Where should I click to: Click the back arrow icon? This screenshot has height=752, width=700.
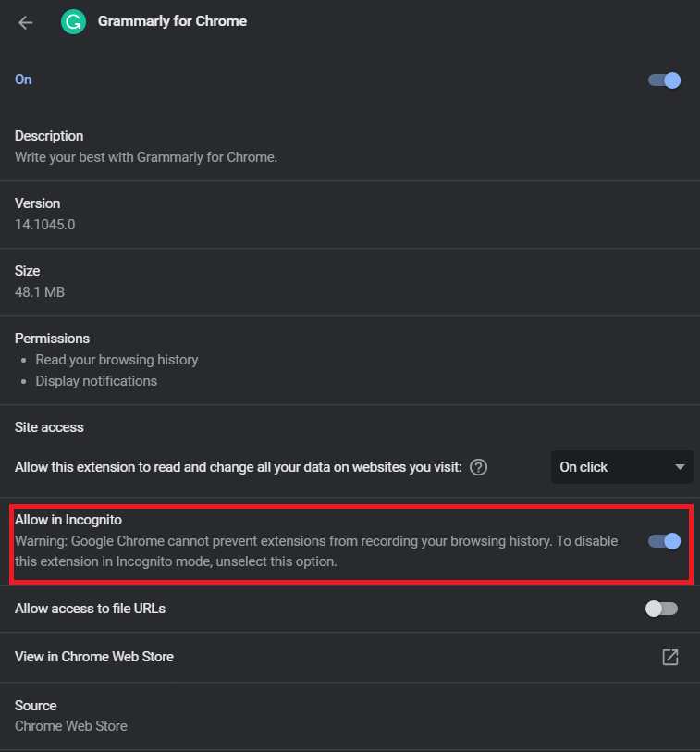pos(26,22)
